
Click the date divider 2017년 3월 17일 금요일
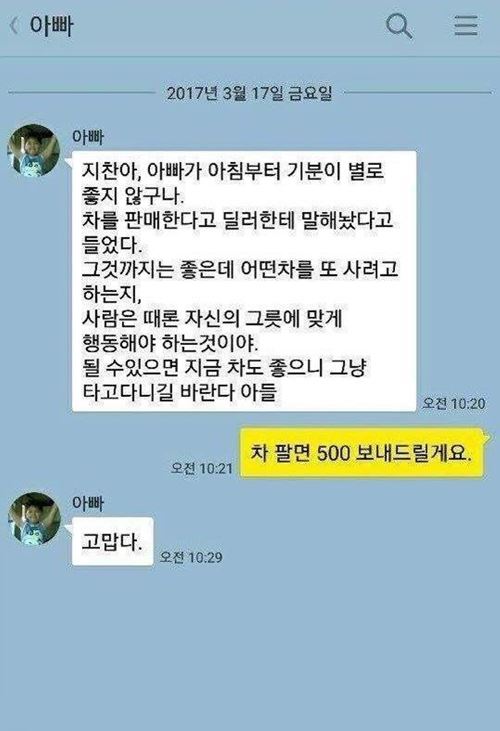(x=249, y=93)
